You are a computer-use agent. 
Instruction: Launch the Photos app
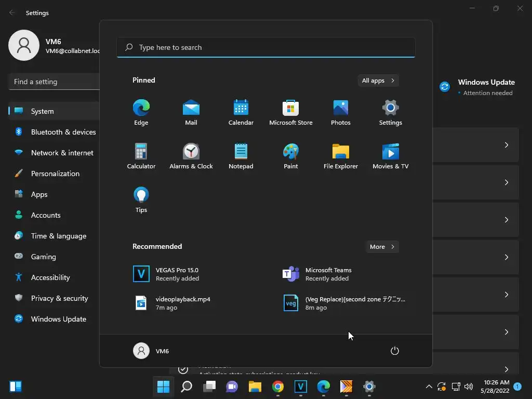[x=341, y=113]
